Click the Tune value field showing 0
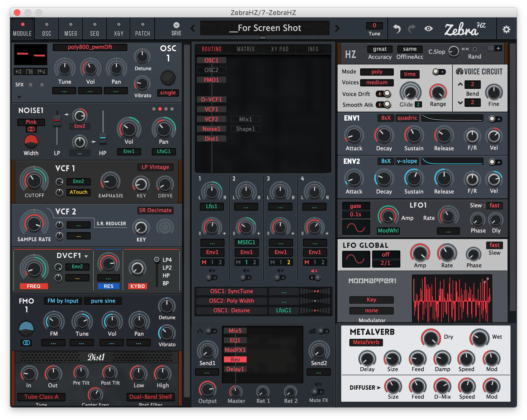The image size is (527, 420). [x=374, y=25]
